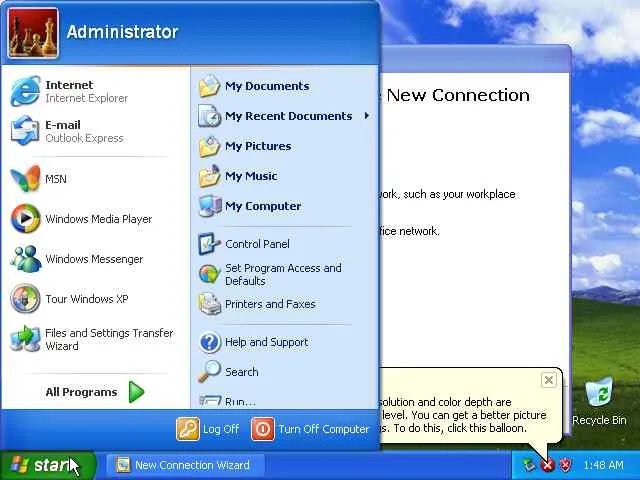
Task: Open the My Pictures folder icon
Action: (x=209, y=146)
